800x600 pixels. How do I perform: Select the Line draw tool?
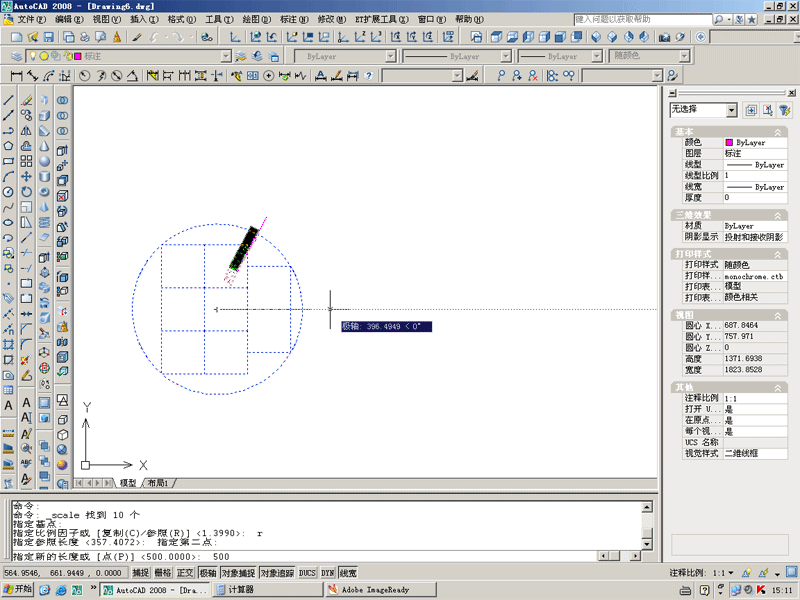pos(8,100)
